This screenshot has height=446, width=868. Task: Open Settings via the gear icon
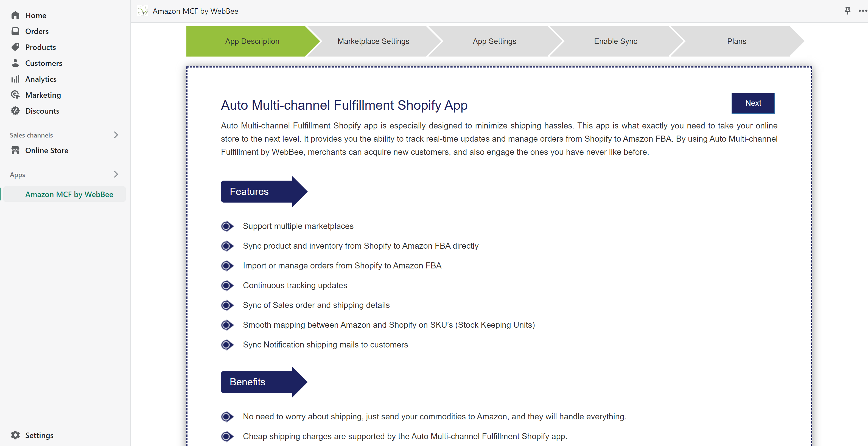pos(15,435)
